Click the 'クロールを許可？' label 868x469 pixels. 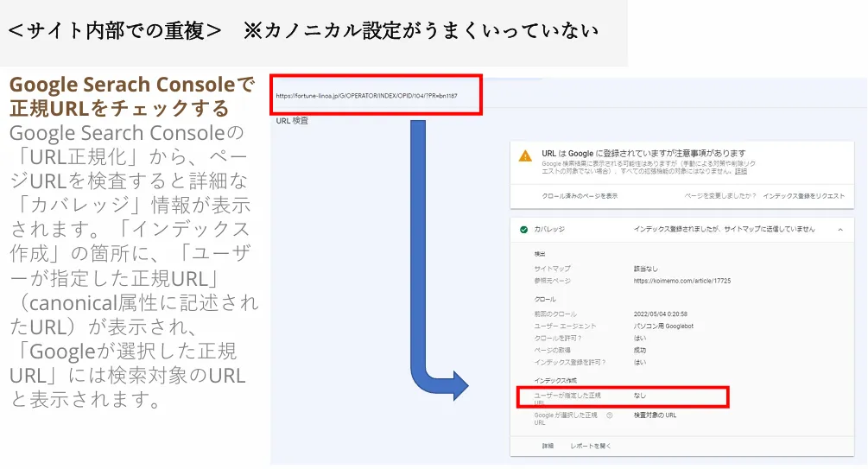(557, 339)
